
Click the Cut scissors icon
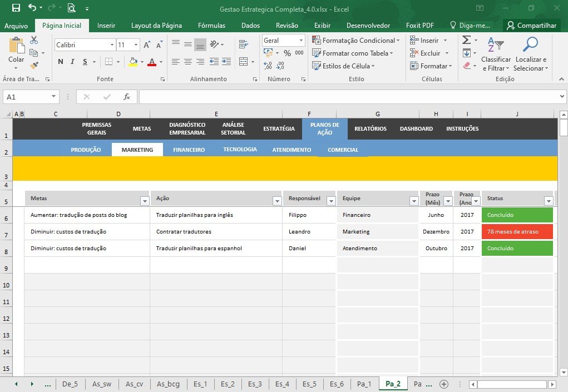coord(34,40)
